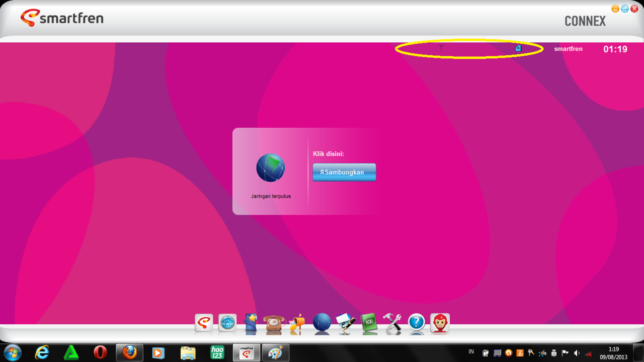Image resolution: width=644 pixels, height=362 pixels.
Task: Open Windows Explorer folder on taskbar
Action: (188, 352)
